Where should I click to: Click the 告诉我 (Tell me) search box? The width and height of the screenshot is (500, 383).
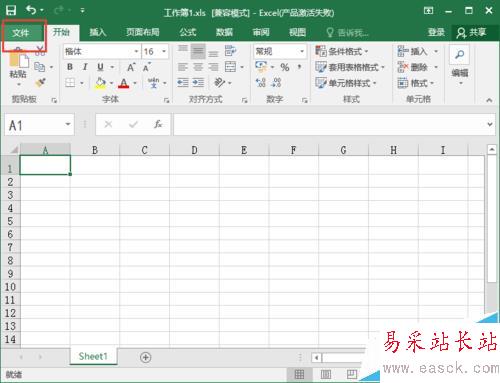(x=348, y=33)
